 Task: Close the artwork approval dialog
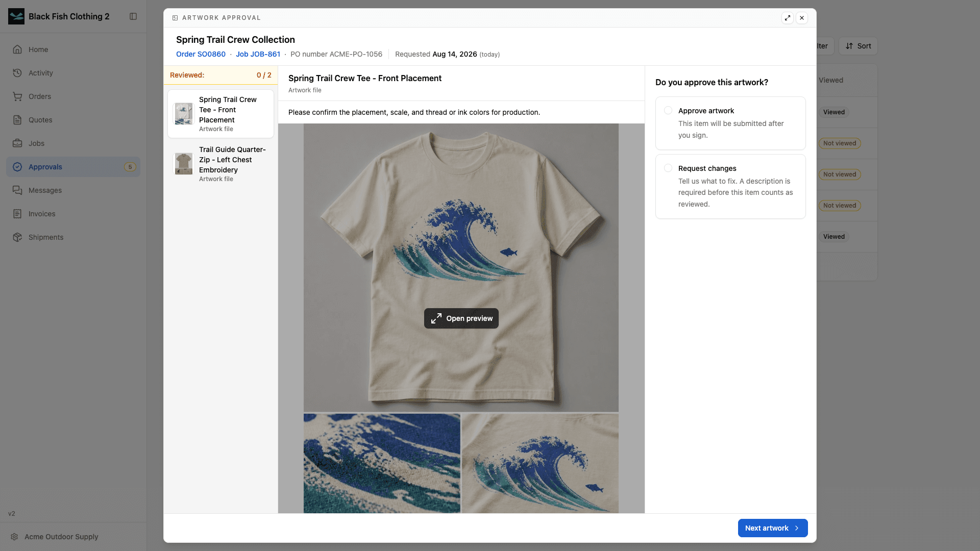coord(802,18)
